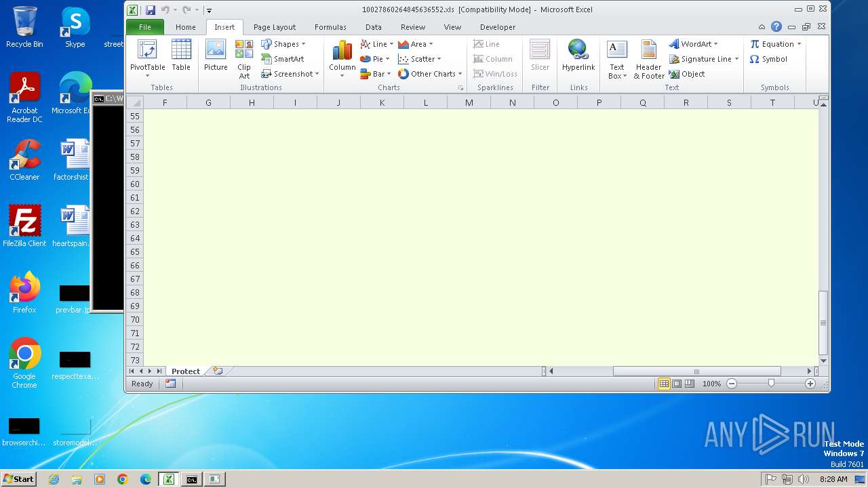This screenshot has width=868, height=488.
Task: Insert a Symbol
Action: 768,59
